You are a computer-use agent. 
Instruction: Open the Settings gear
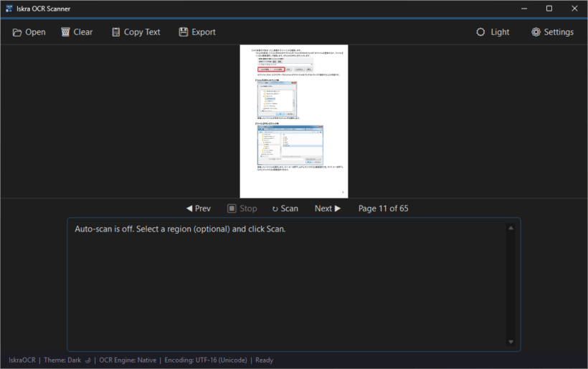tap(552, 32)
